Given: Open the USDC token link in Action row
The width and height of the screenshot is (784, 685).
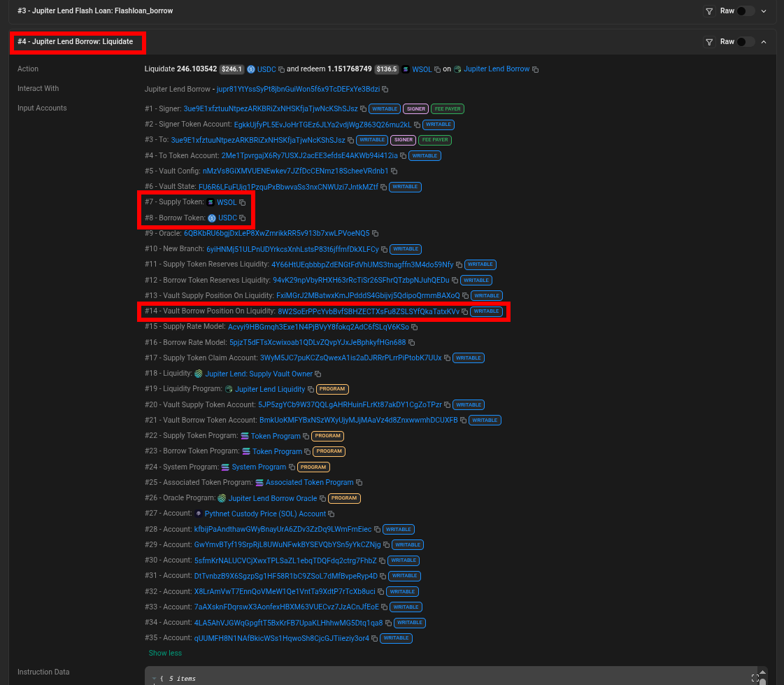Looking at the screenshot, I should pyautogui.click(x=266, y=69).
